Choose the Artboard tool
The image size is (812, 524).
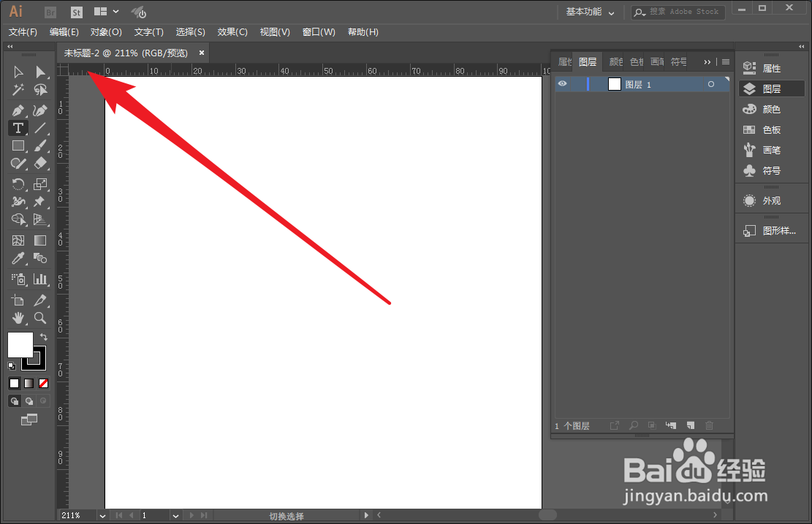[x=18, y=300]
